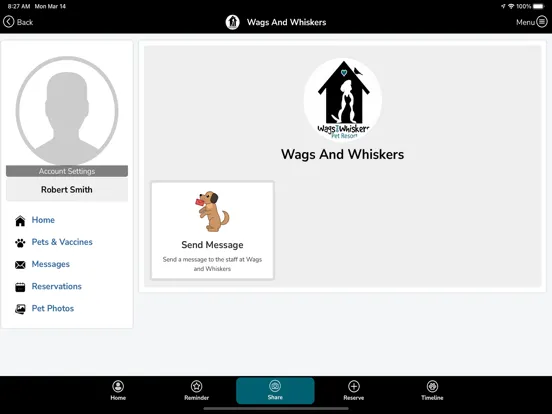
Task: Switch to the Home bottom tab
Action: [x=118, y=391]
